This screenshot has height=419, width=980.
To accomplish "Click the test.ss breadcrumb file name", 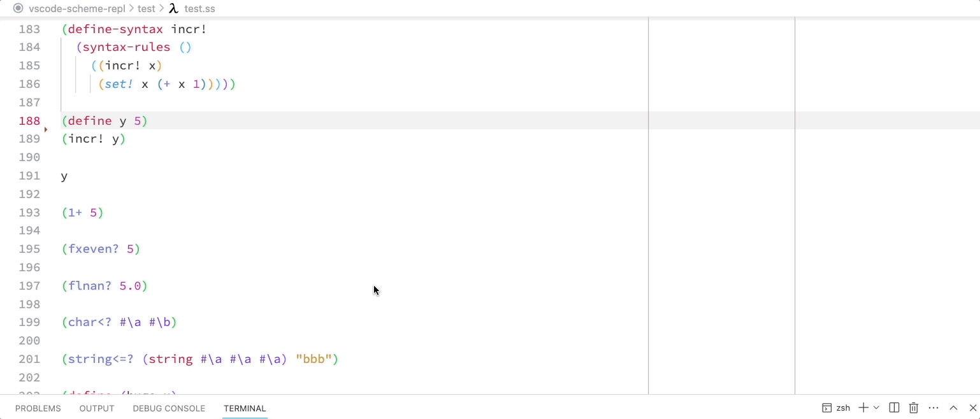I will [x=199, y=9].
